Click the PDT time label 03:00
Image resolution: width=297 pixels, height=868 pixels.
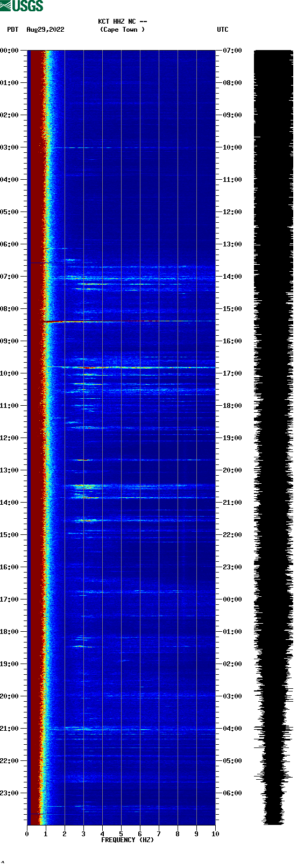pyautogui.click(x=9, y=147)
